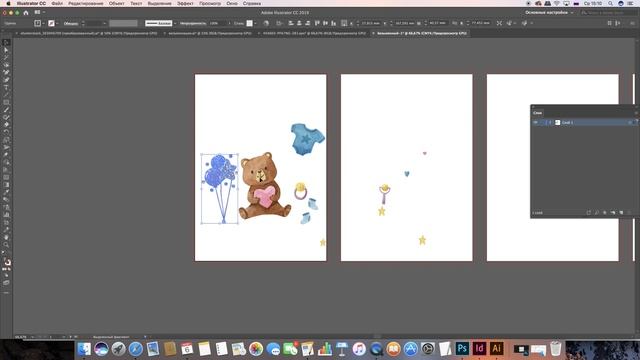
Task: Open Safari from the Dock
Action: coord(136,349)
